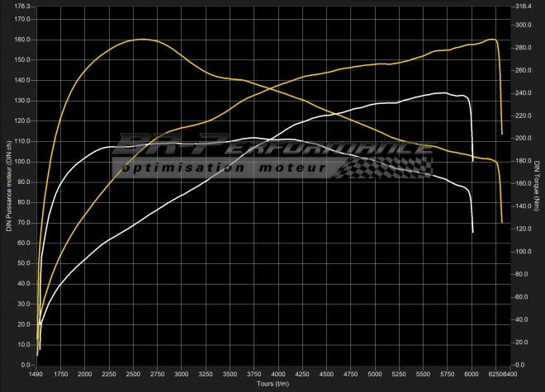The image size is (545, 392).
Task: Click the 2500 tick on the RPM axis
Action: pyautogui.click(x=134, y=374)
